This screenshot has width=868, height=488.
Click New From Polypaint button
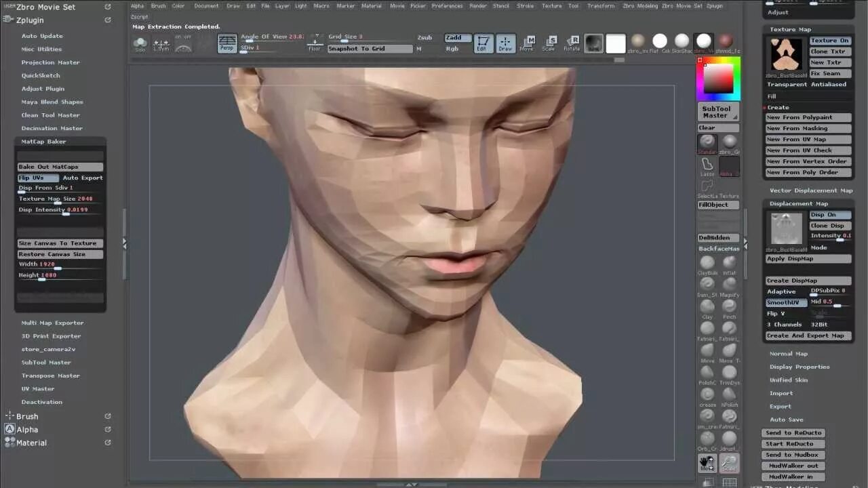pos(808,117)
